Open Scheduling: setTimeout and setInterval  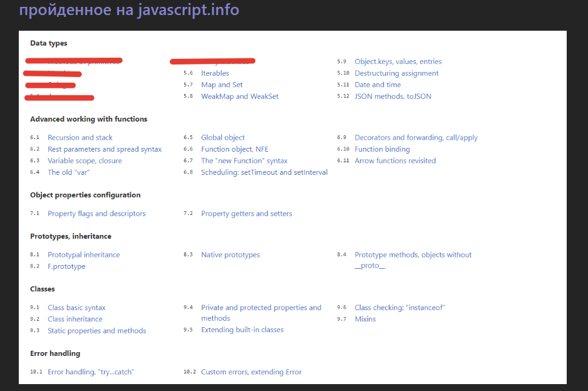(x=264, y=172)
